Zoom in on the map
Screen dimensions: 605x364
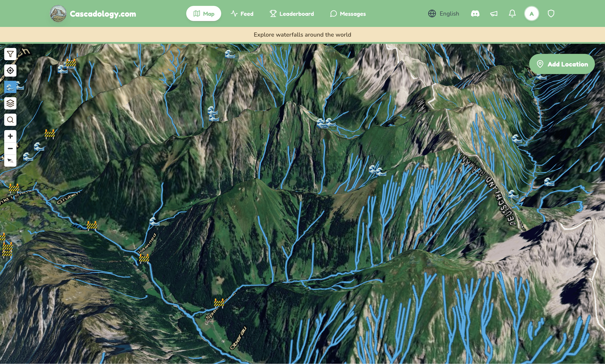10,136
